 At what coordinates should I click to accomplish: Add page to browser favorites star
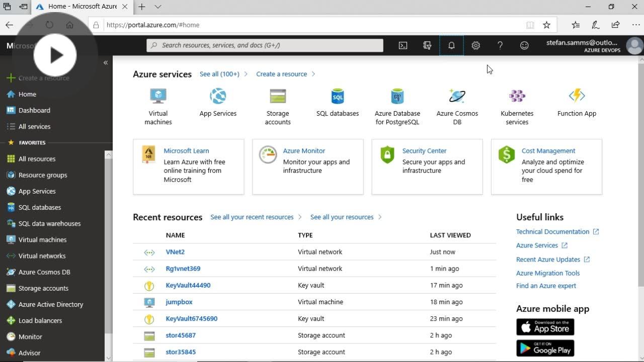546,25
